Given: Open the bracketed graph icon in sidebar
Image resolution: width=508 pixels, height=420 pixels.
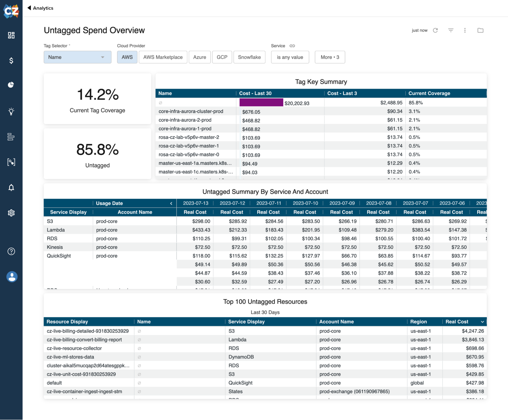Looking at the screenshot, I should pyautogui.click(x=11, y=162).
